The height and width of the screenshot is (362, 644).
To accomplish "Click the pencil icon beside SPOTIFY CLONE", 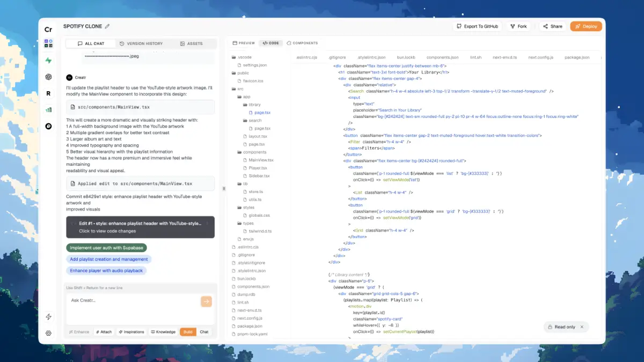I will 107,26.
